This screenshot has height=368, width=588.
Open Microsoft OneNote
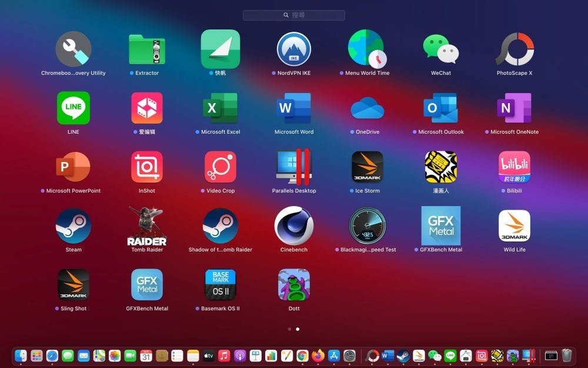tap(514, 108)
